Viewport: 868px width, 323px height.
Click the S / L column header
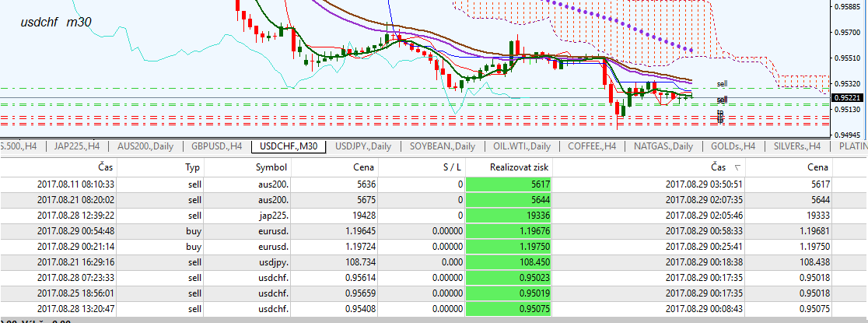click(x=452, y=167)
